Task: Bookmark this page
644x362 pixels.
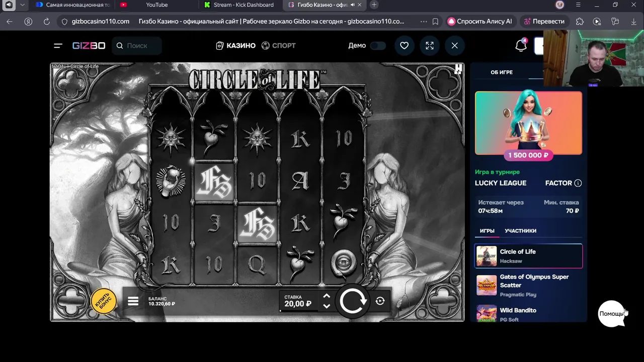Action: point(436,22)
